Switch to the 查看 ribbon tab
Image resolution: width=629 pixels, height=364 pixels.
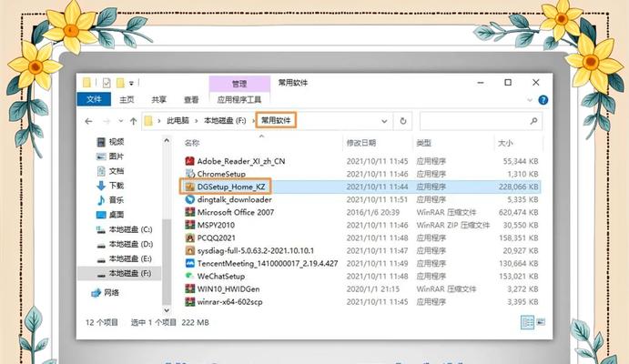click(191, 99)
